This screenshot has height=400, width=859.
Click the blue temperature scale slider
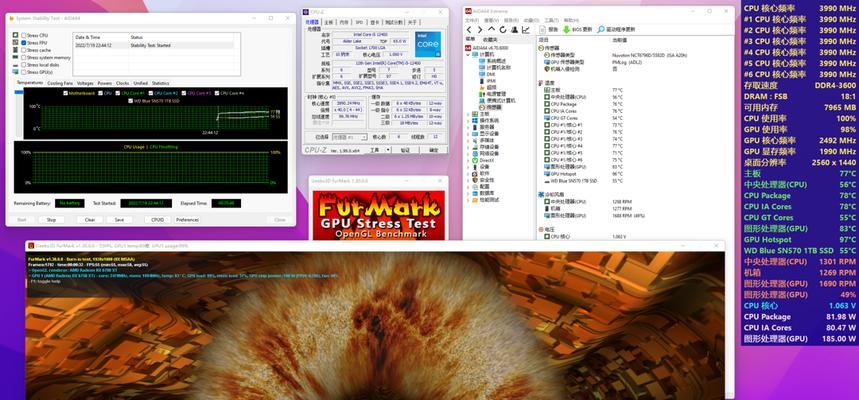tap(19, 92)
